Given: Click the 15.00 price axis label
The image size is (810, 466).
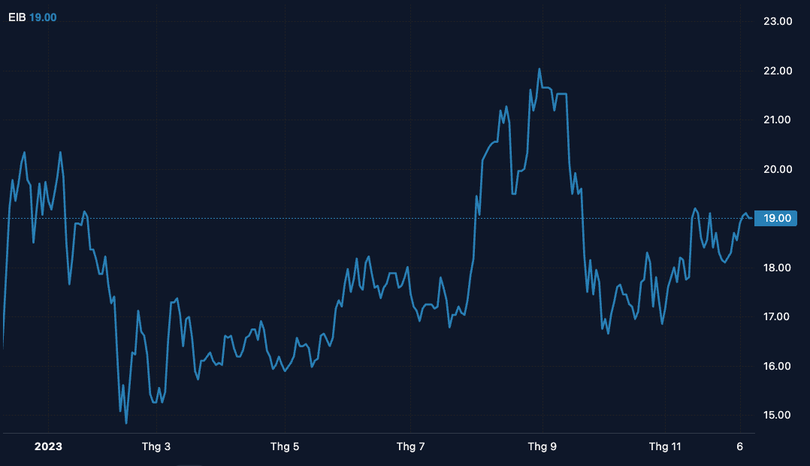Looking at the screenshot, I should 777,415.
